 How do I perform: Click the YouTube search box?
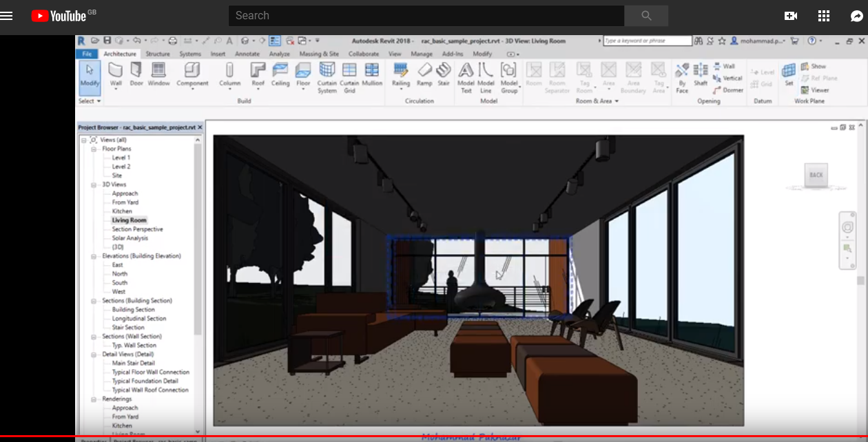pos(426,15)
